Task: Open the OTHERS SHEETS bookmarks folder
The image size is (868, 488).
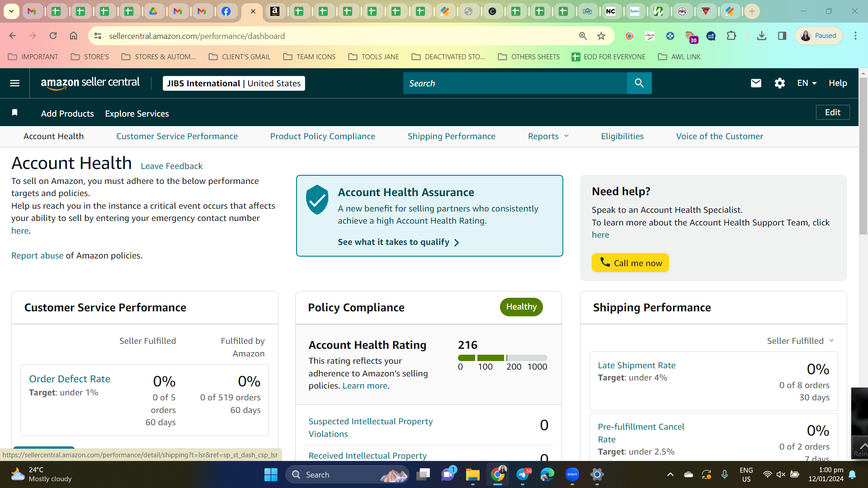Action: click(x=529, y=57)
